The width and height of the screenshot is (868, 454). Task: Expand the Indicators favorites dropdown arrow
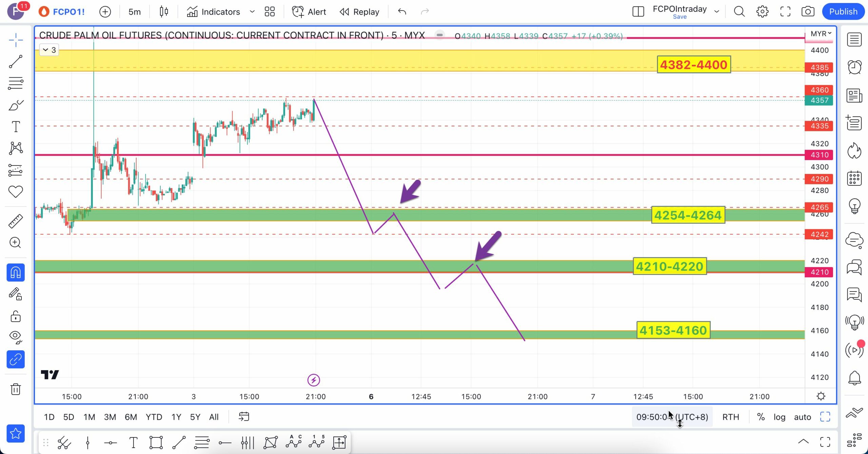point(252,12)
